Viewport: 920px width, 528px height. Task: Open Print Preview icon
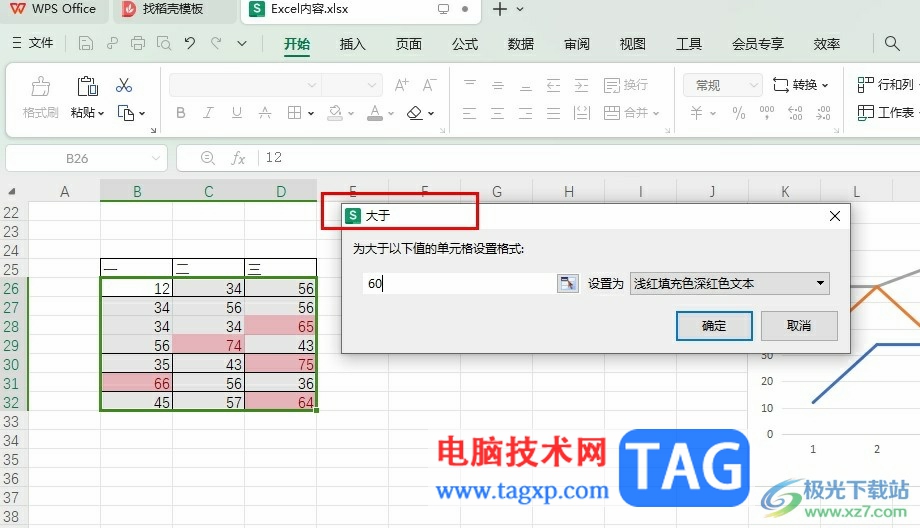(x=164, y=43)
